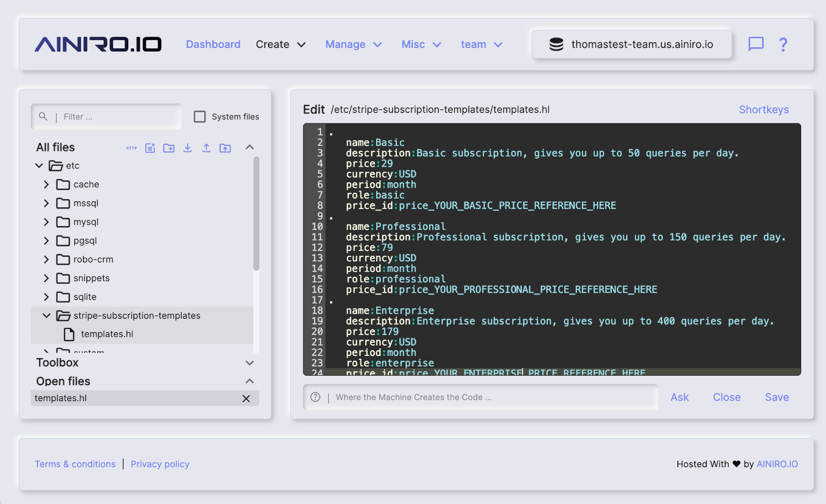826x504 pixels.
Task: Select templates.hl under Open files
Action: 61,398
